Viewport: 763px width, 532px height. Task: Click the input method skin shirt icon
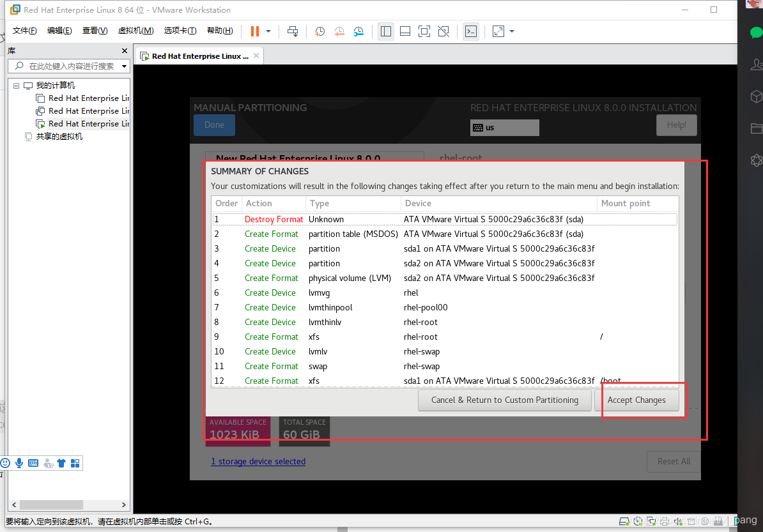61,463
